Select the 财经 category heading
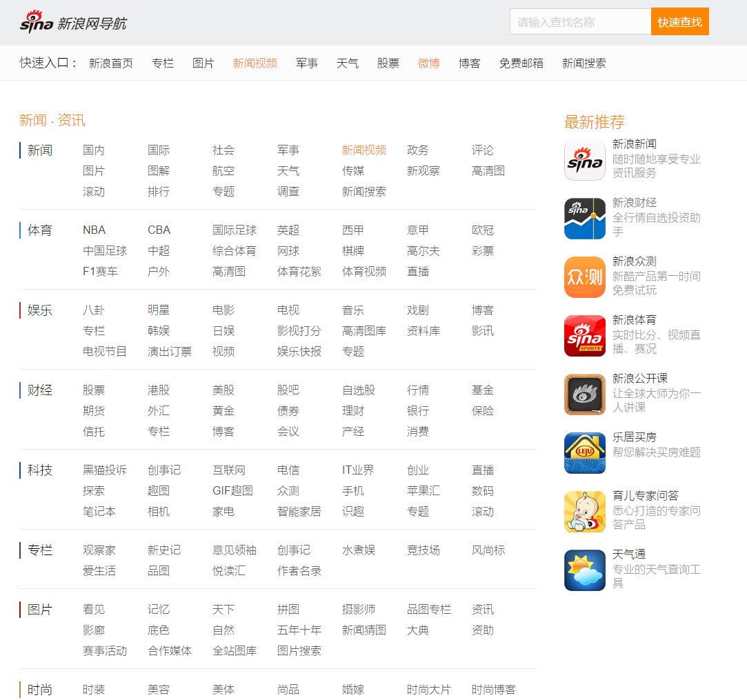The height and width of the screenshot is (700, 747). 40,390
